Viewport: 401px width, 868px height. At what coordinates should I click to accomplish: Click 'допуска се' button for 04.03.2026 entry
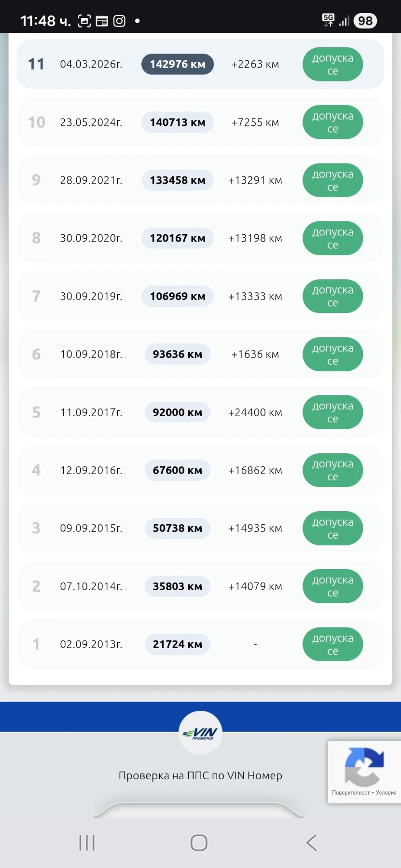coord(332,64)
